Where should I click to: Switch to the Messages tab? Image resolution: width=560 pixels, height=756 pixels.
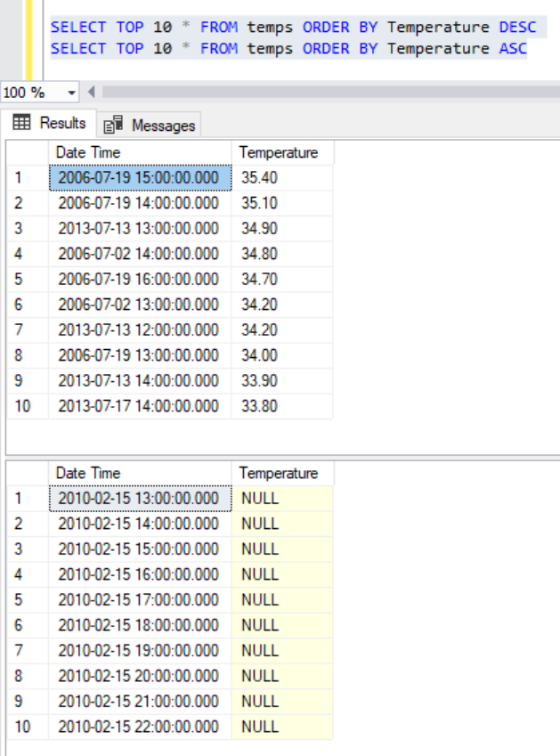pos(149,126)
